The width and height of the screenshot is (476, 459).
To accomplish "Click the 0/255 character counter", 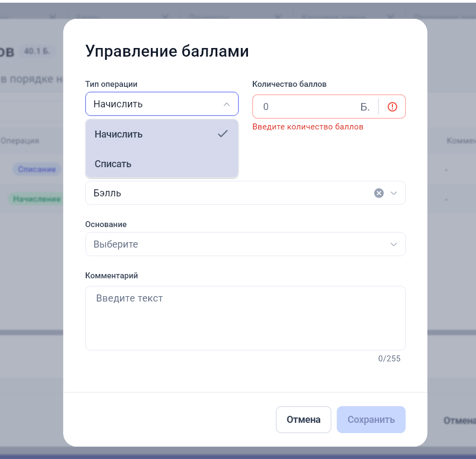I will [x=389, y=359].
